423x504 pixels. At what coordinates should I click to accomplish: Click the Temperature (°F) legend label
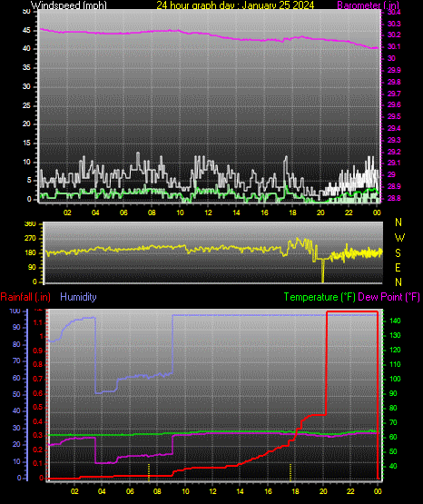click(320, 297)
